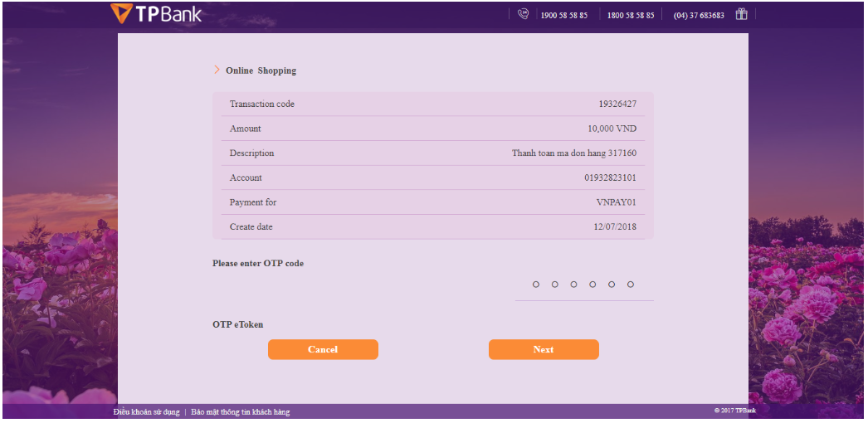
Task: Select account number 01932823101
Action: coord(610,177)
